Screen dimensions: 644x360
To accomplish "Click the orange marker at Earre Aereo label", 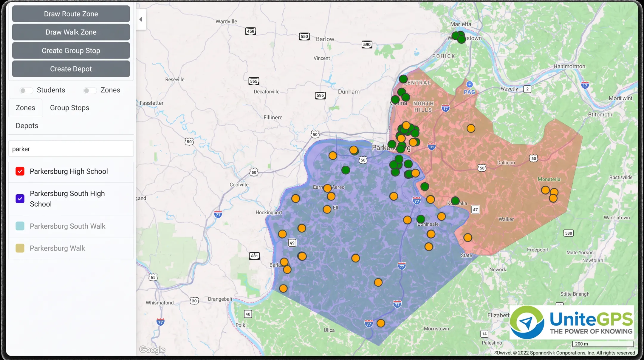I will [327, 188].
